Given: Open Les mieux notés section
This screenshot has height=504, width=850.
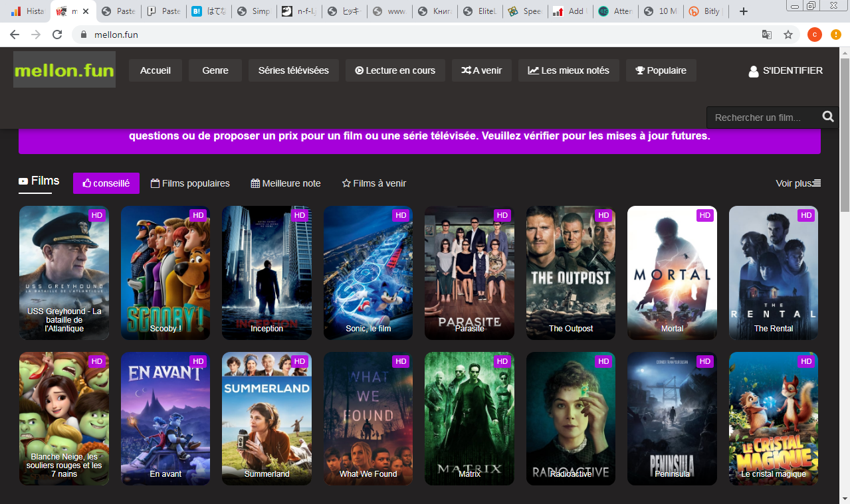Looking at the screenshot, I should click(569, 70).
